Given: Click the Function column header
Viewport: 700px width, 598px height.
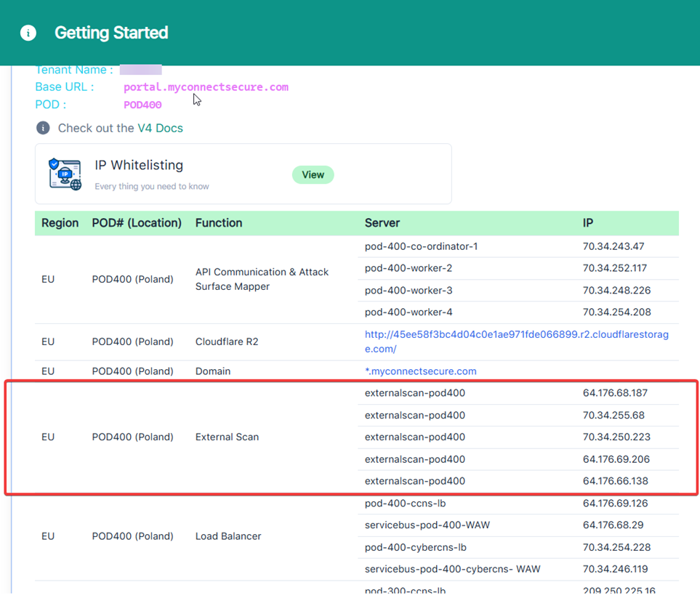Looking at the screenshot, I should 219,223.
